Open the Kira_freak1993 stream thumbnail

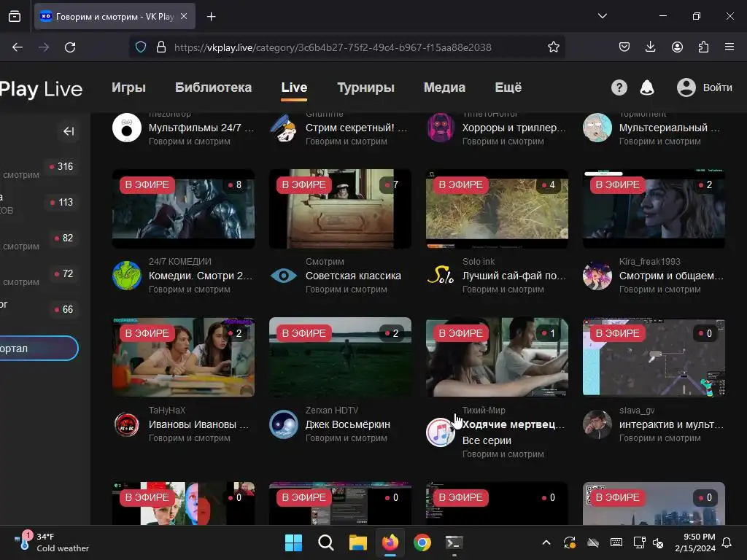coord(654,209)
